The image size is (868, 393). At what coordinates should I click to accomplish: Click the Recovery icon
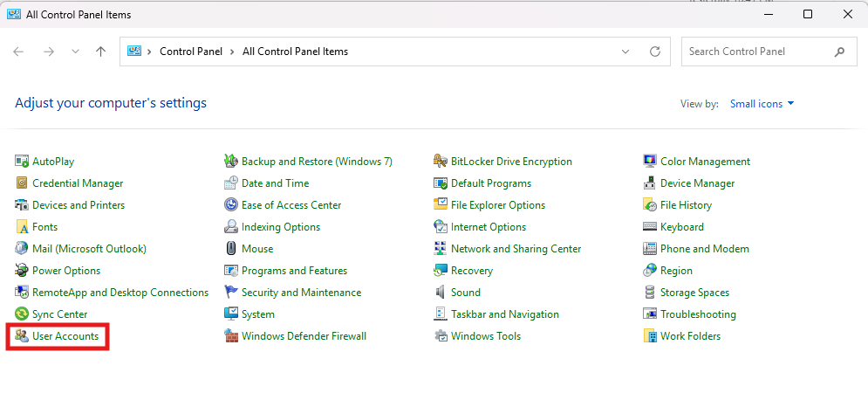tap(440, 271)
